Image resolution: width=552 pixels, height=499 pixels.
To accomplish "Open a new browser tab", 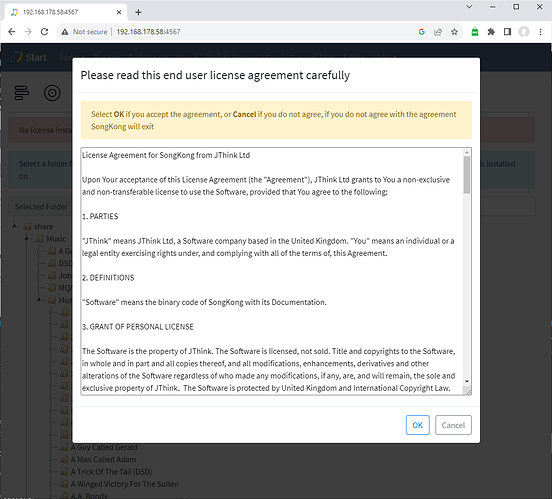I will click(x=138, y=12).
